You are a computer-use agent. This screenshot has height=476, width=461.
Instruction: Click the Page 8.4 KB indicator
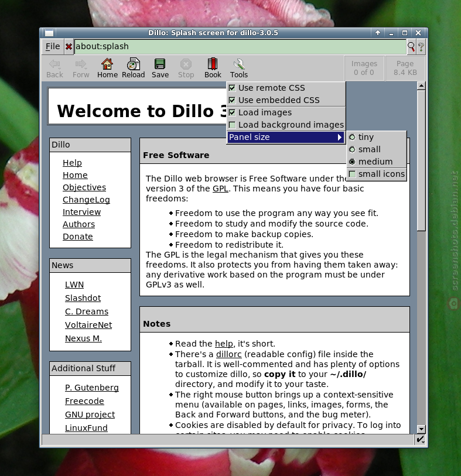[x=405, y=68]
